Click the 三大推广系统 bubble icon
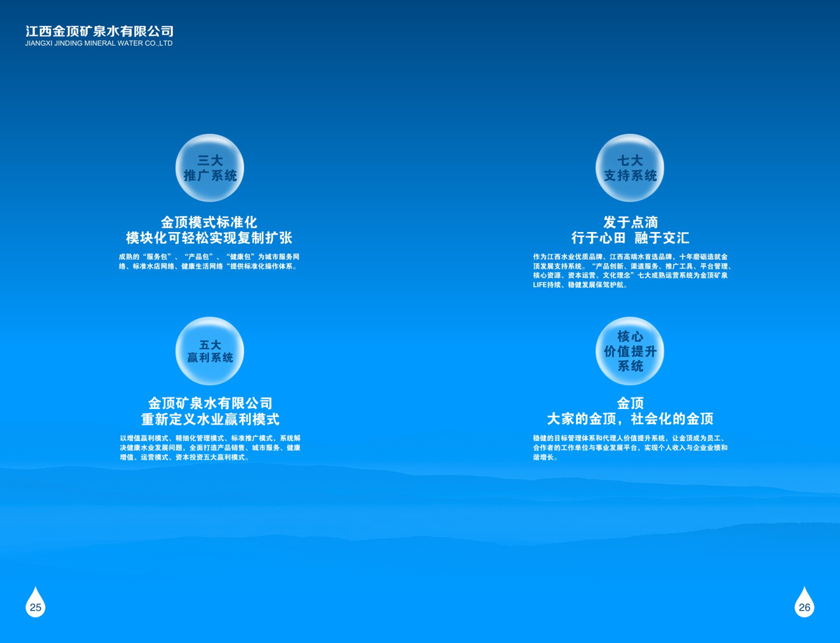The width and height of the screenshot is (840, 643). click(x=210, y=168)
